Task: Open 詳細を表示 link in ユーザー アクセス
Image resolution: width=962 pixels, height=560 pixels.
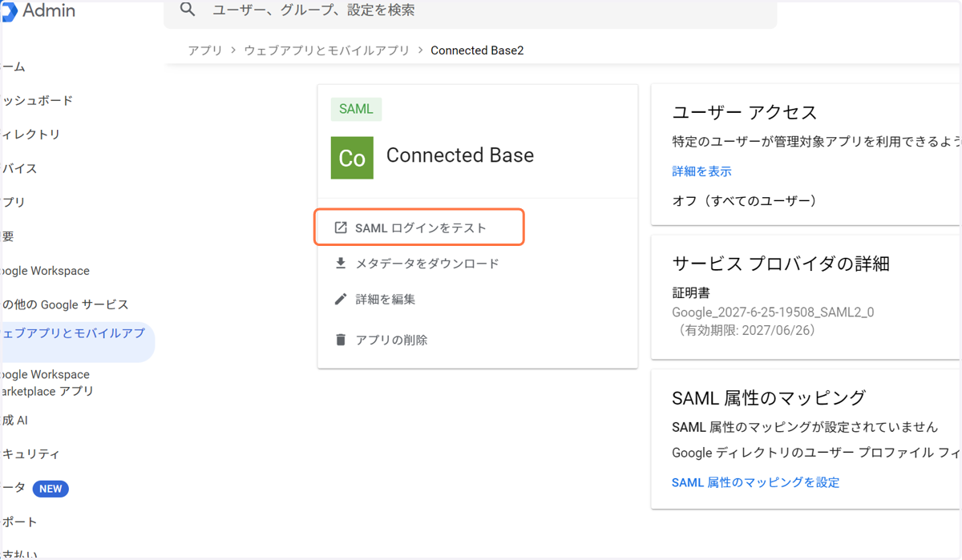Action: pos(701,171)
